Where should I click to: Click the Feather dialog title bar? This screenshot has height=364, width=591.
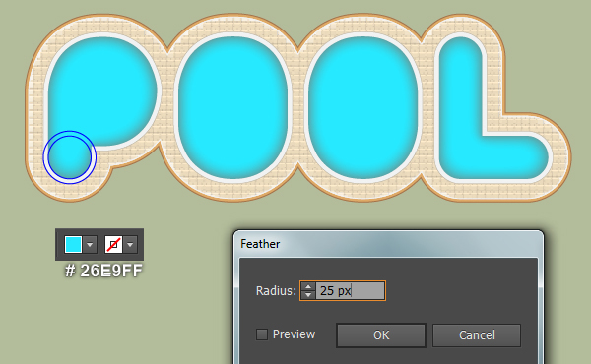[388, 244]
